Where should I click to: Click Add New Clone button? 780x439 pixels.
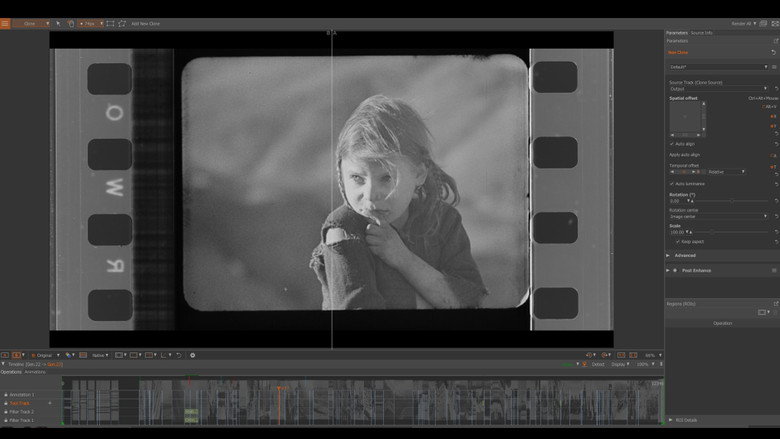coord(145,23)
